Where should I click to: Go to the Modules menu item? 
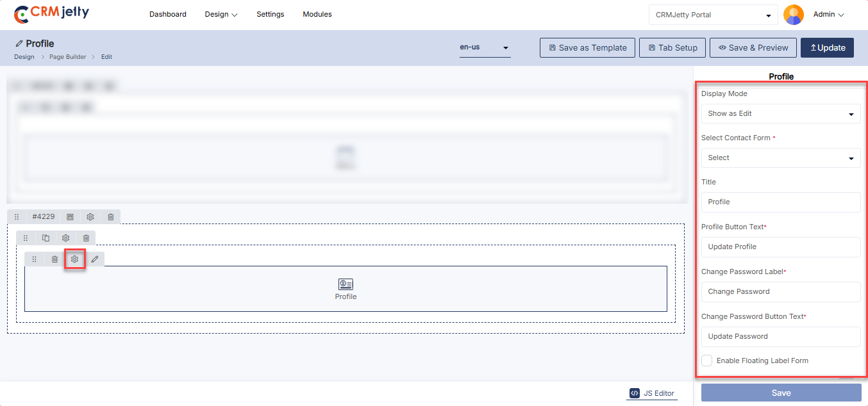(317, 14)
